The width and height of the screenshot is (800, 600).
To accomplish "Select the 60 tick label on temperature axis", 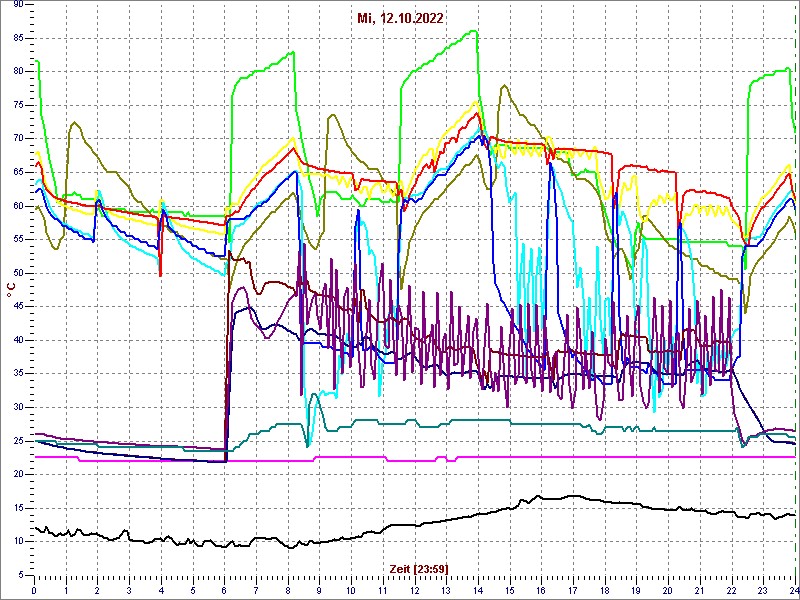I will click(18, 206).
